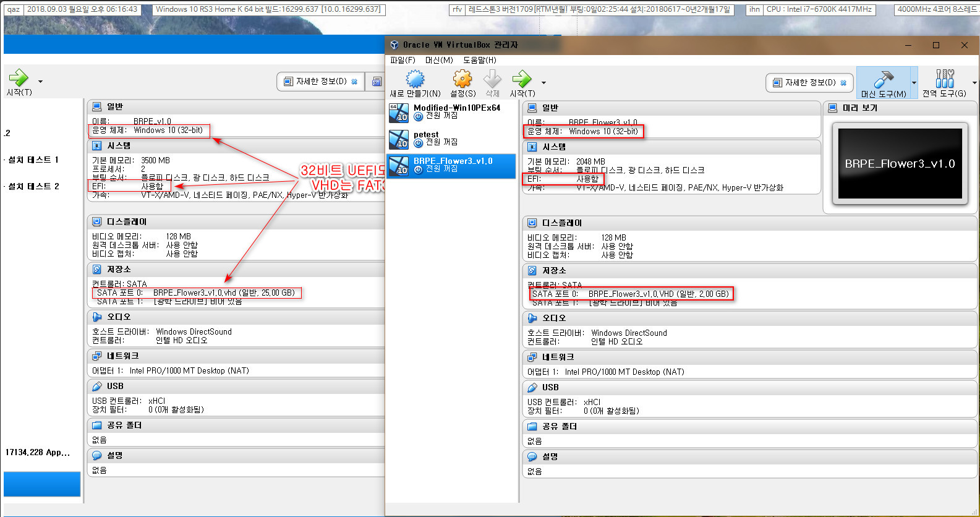
Task: Select petest virtual machine
Action: 451,139
